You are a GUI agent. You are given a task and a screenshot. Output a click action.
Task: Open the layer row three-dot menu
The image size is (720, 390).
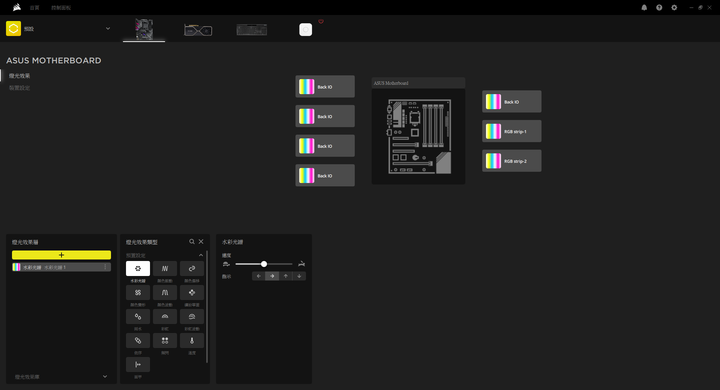[106, 267]
